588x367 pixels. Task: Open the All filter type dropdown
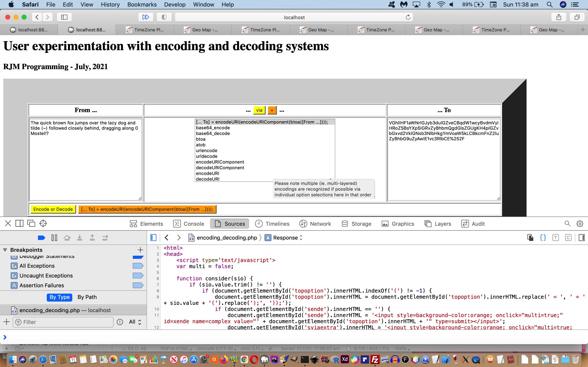point(135,322)
